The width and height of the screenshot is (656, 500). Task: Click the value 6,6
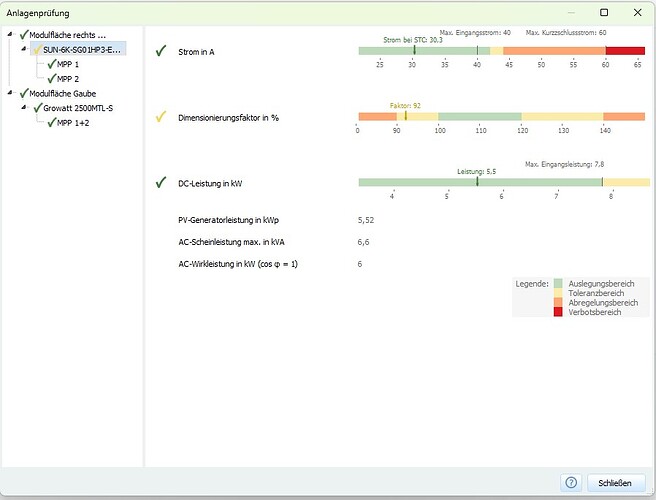[x=364, y=242]
